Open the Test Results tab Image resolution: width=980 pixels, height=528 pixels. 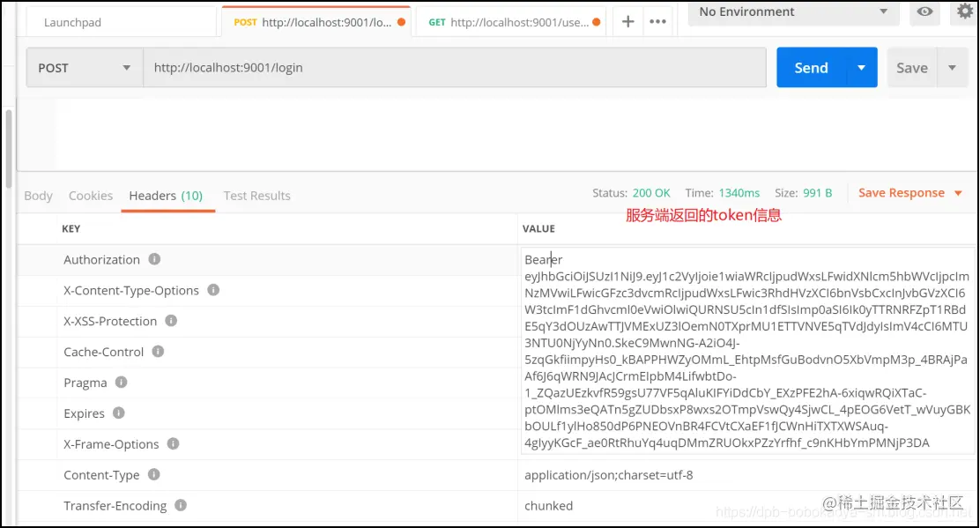coord(256,196)
